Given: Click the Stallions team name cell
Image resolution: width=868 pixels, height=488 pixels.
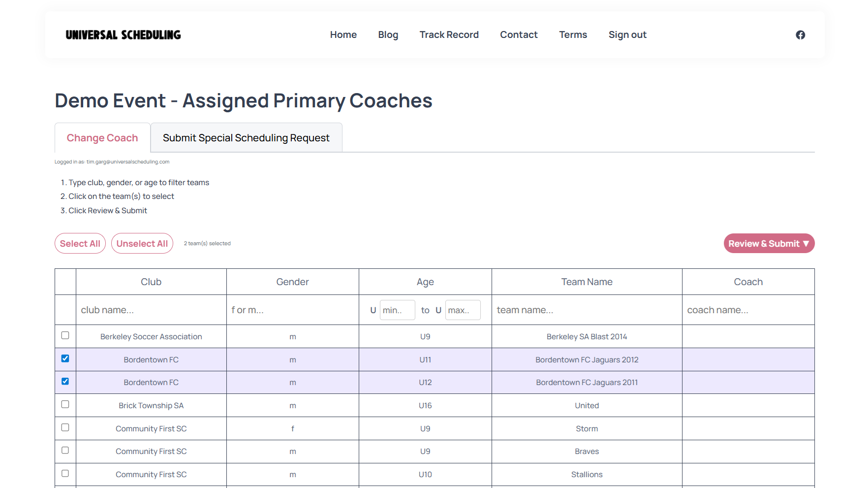Looking at the screenshot, I should click(x=587, y=474).
